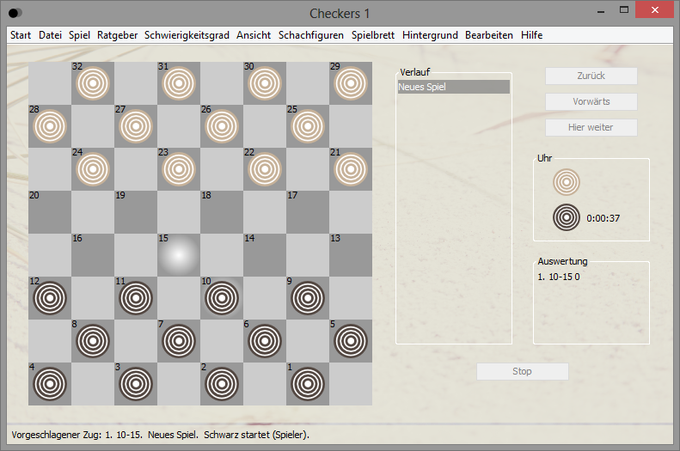Open the Ratgeber menu
This screenshot has height=451, width=680.
coord(117,35)
